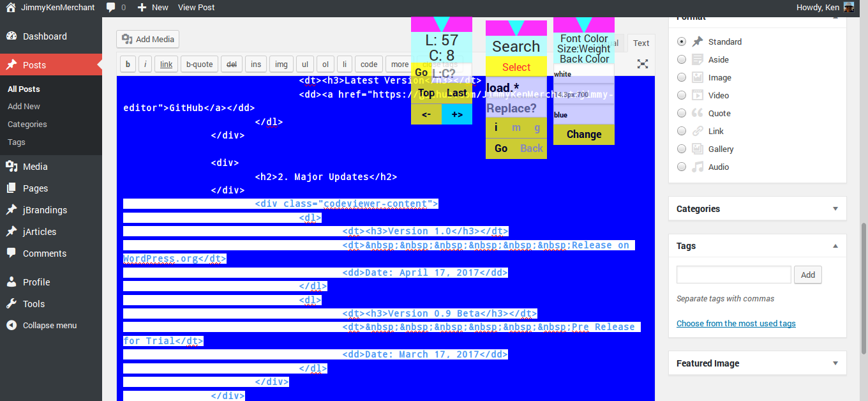Click Choose from the most used tags
The height and width of the screenshot is (401, 868).
736,324
